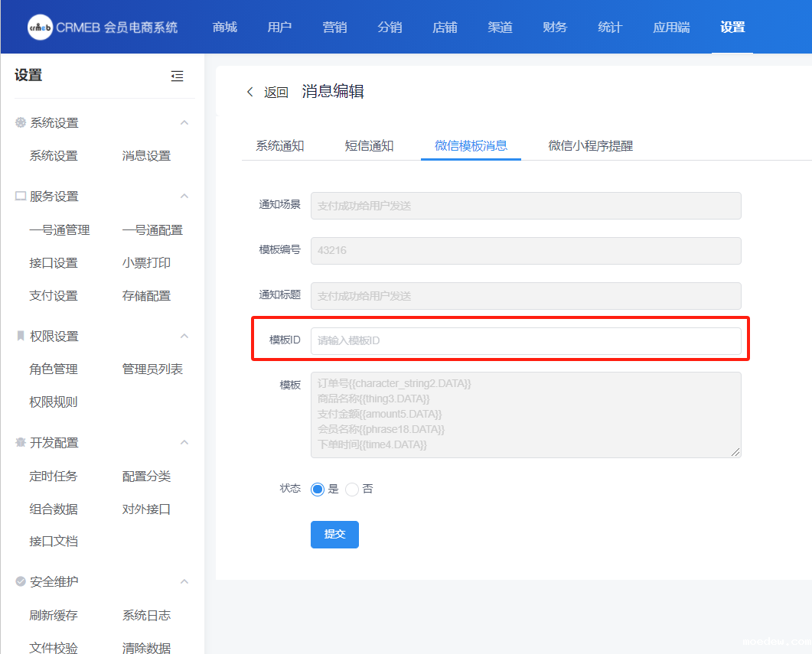
Task: Open 营销 in the top navigation
Action: click(334, 28)
